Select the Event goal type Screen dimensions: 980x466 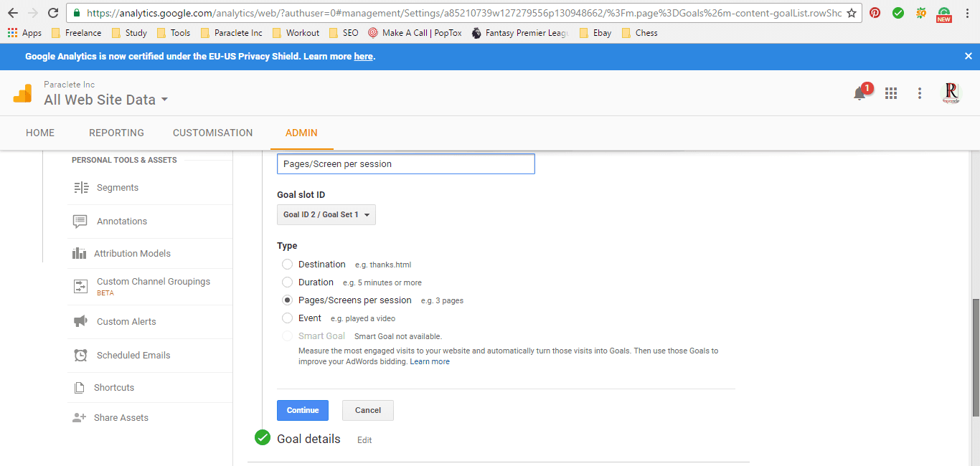point(288,318)
